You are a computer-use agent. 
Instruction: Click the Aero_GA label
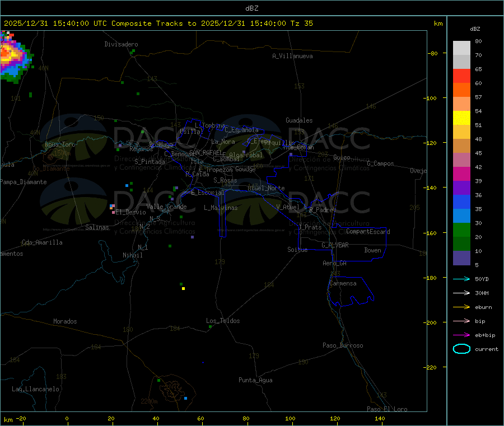[x=335, y=263]
